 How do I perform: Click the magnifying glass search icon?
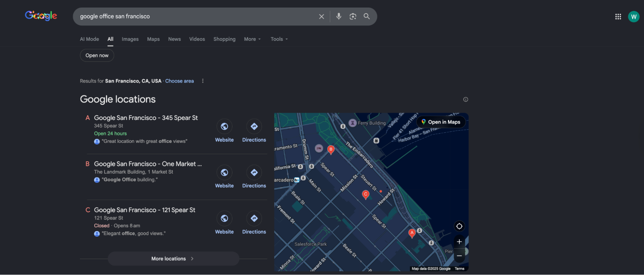367,16
